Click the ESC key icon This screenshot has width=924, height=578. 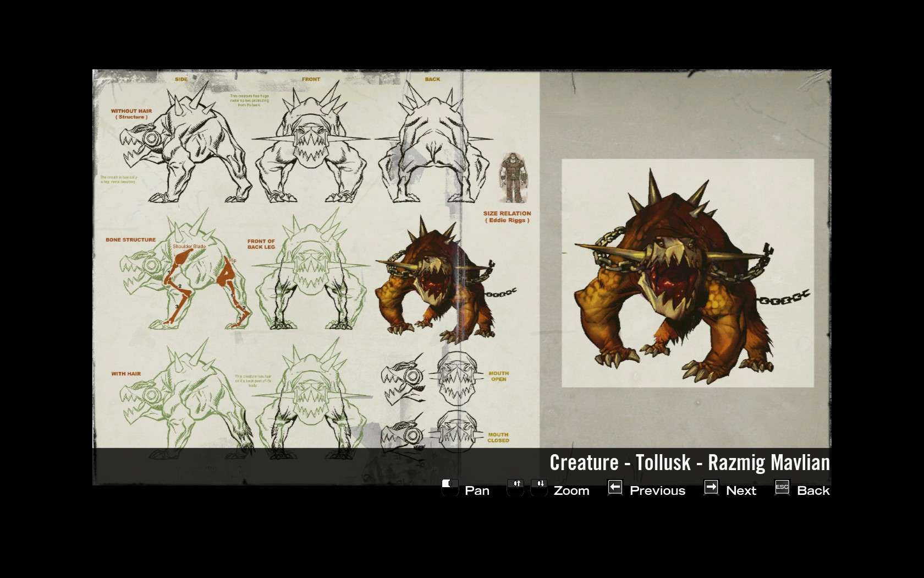(x=782, y=487)
